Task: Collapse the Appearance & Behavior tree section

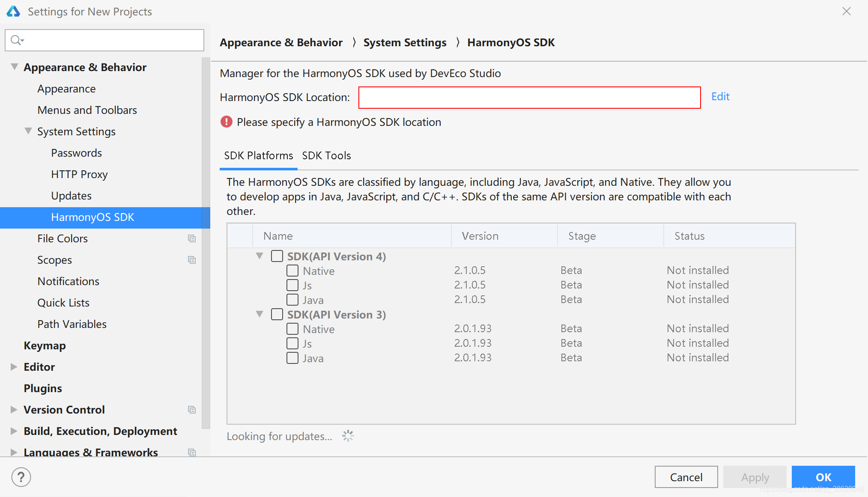Action: click(15, 67)
